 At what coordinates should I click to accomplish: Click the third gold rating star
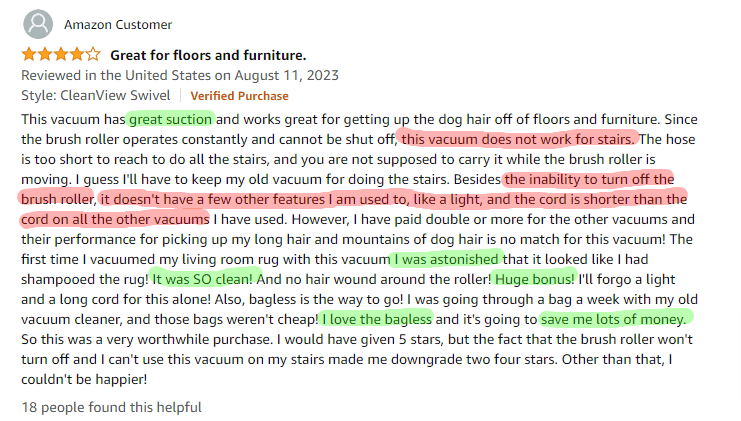coord(61,55)
